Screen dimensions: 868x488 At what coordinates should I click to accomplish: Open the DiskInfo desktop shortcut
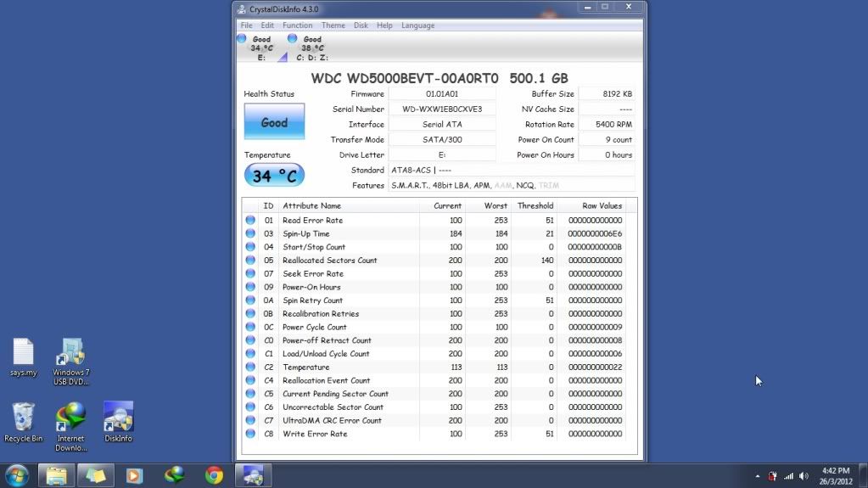point(118,417)
